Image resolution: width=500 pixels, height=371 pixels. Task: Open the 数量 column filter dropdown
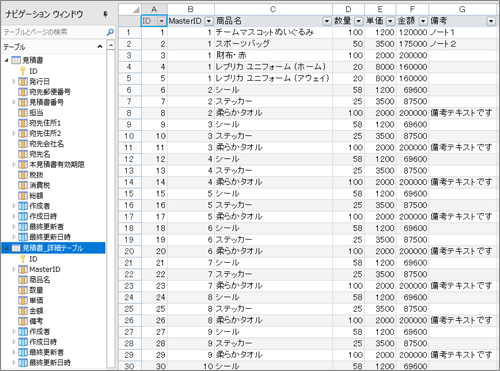(x=359, y=21)
